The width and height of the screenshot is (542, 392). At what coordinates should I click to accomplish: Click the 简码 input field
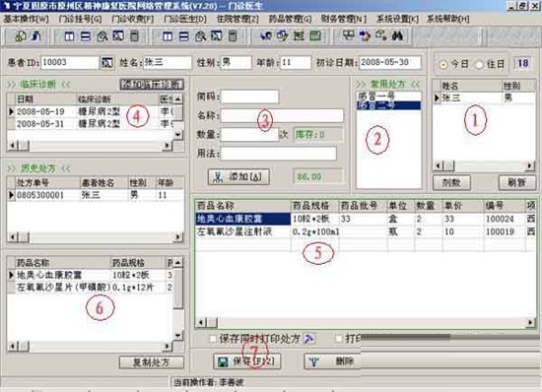pos(249,97)
